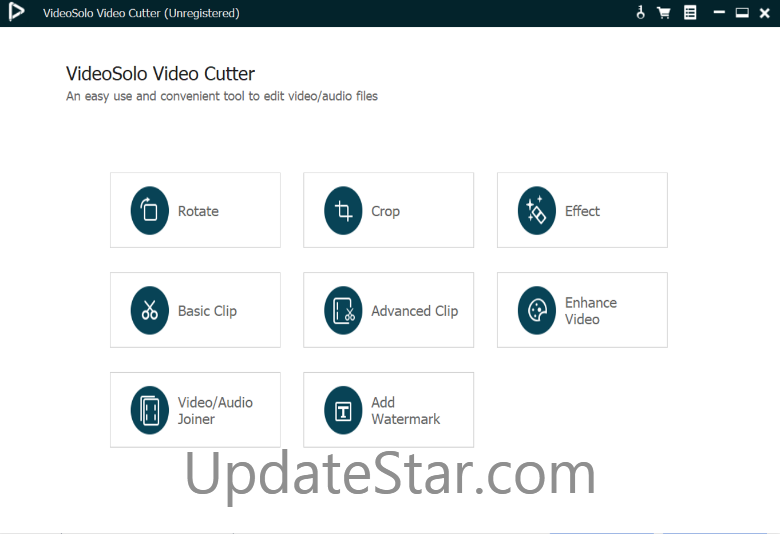
Task: Open the Rotate label
Action: point(198,211)
